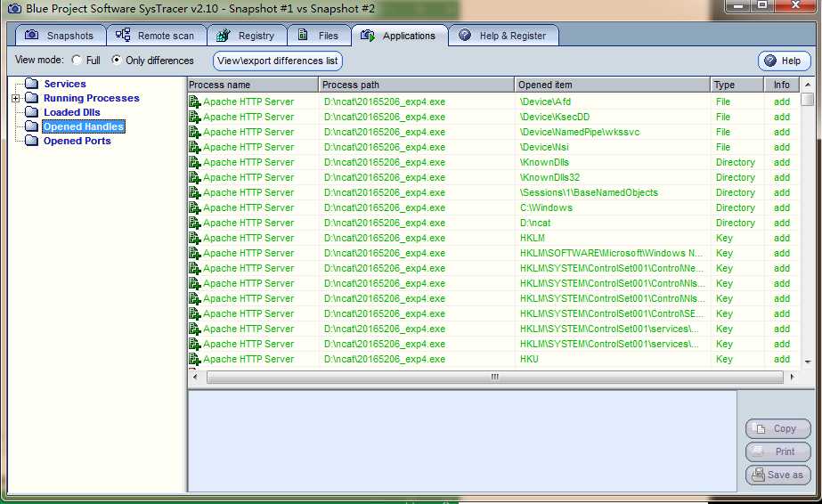Click the Copy button
The height and width of the screenshot is (504, 822).
778,428
